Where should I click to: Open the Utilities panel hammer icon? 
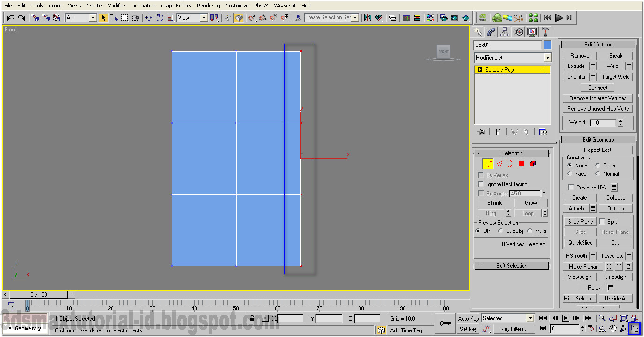[545, 32]
